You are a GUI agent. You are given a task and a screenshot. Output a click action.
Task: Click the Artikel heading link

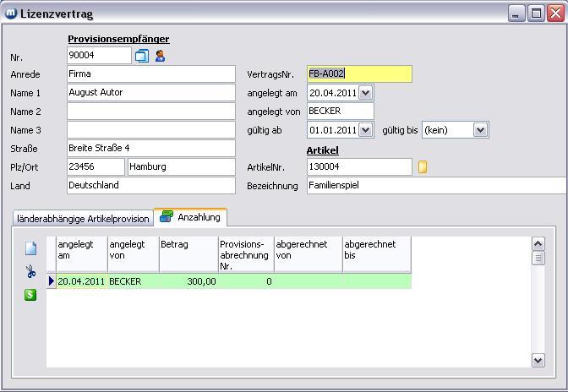coord(322,150)
